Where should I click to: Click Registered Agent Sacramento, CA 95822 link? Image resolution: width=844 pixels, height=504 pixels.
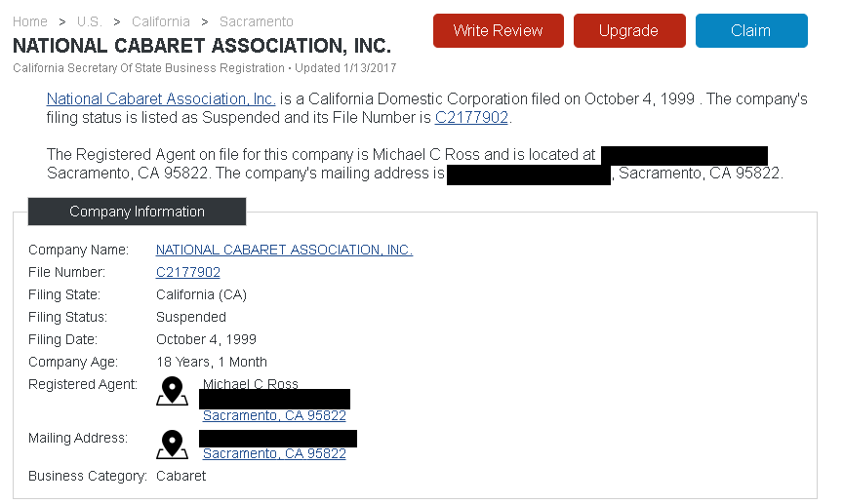tap(274, 415)
